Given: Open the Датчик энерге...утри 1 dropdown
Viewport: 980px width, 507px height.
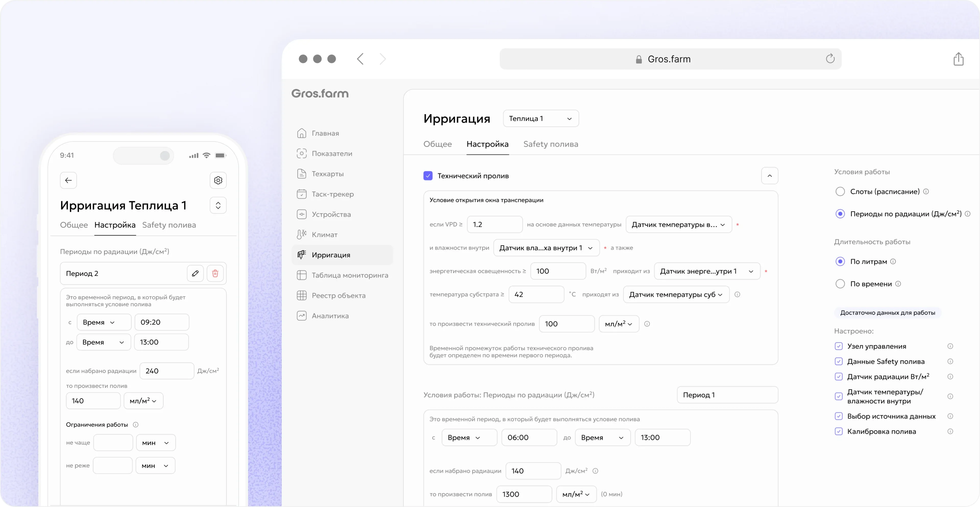Looking at the screenshot, I should tap(707, 271).
